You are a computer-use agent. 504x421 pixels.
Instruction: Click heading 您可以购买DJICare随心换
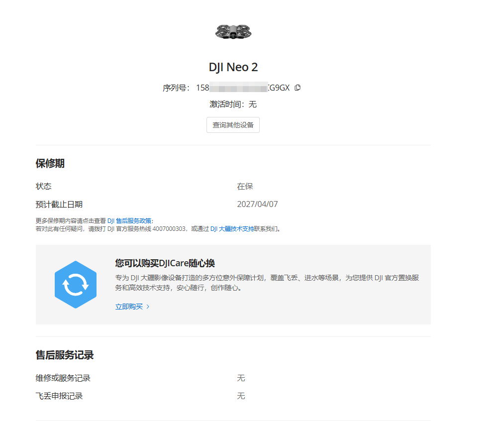point(165,263)
